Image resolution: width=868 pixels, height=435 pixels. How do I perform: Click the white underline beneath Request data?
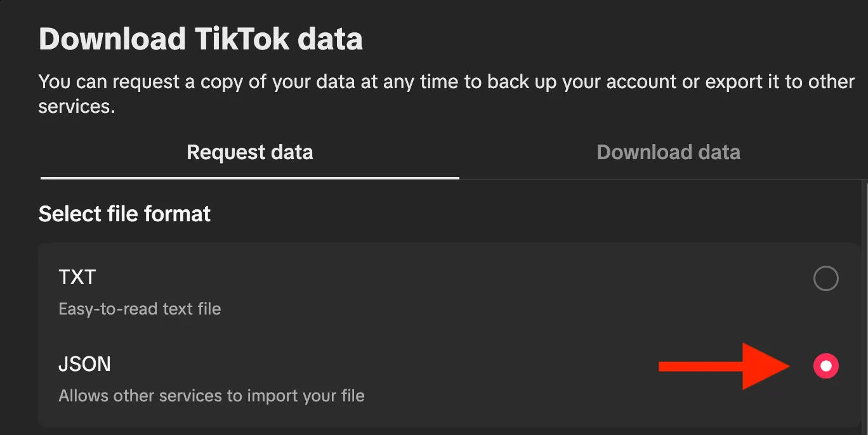pos(249,178)
